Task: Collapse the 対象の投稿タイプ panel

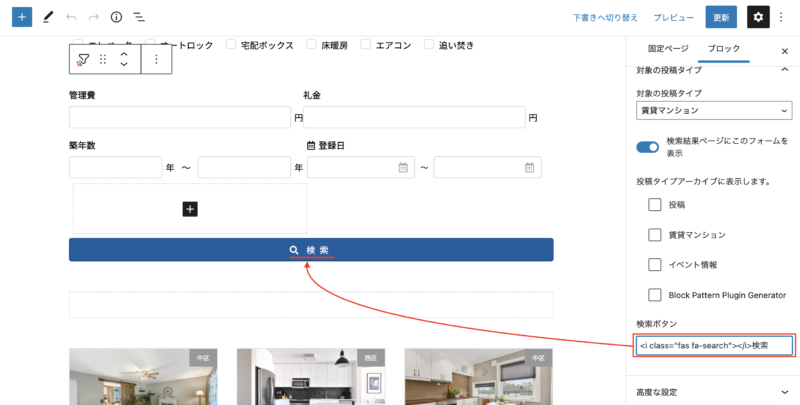Action: pos(783,70)
